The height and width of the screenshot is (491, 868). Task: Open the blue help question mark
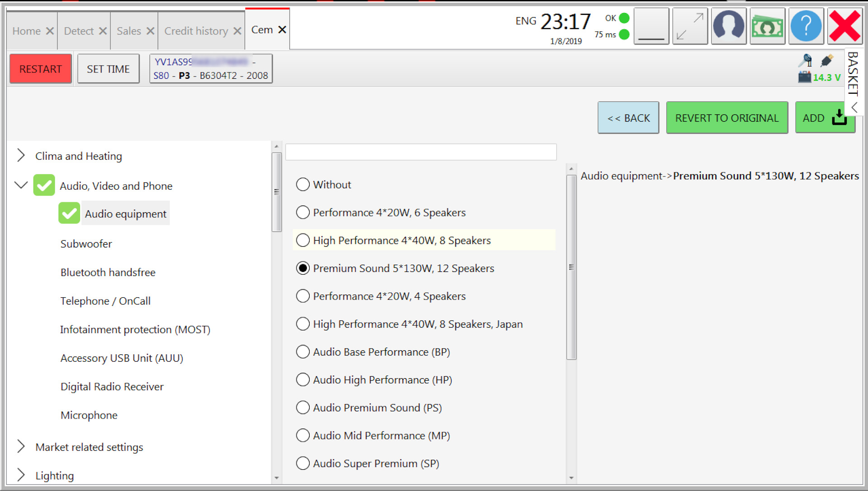pyautogui.click(x=806, y=26)
